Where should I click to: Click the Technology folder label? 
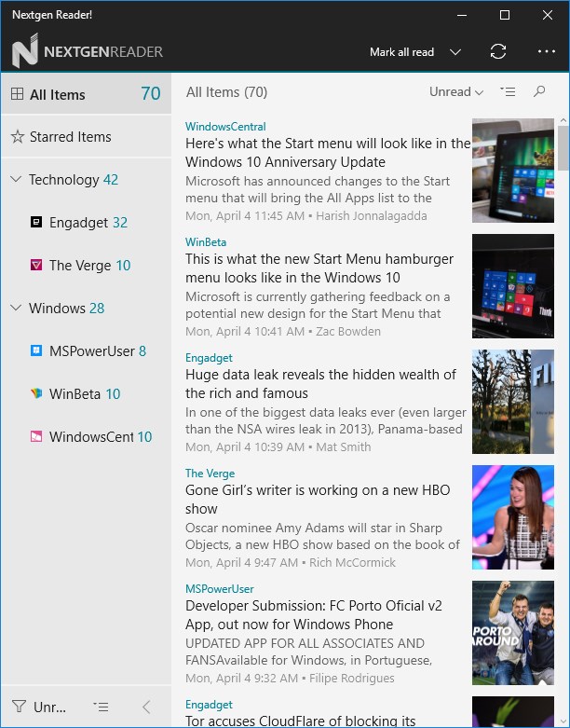coord(63,179)
